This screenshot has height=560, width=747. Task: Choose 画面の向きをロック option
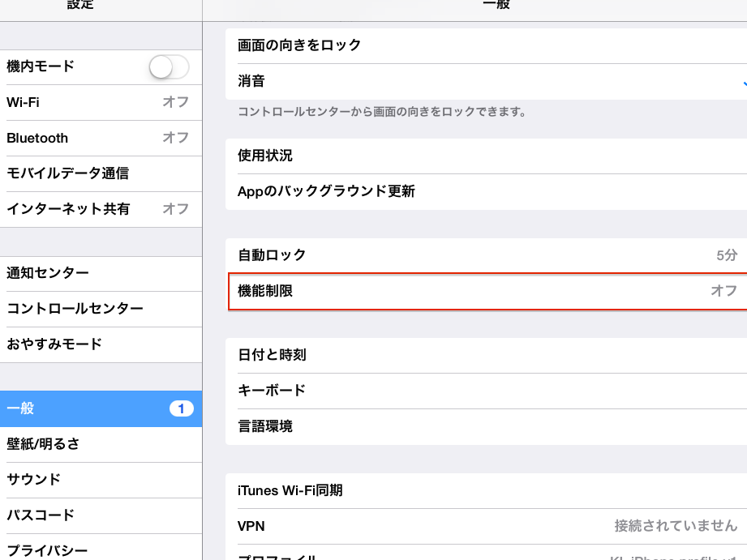pos(485,45)
